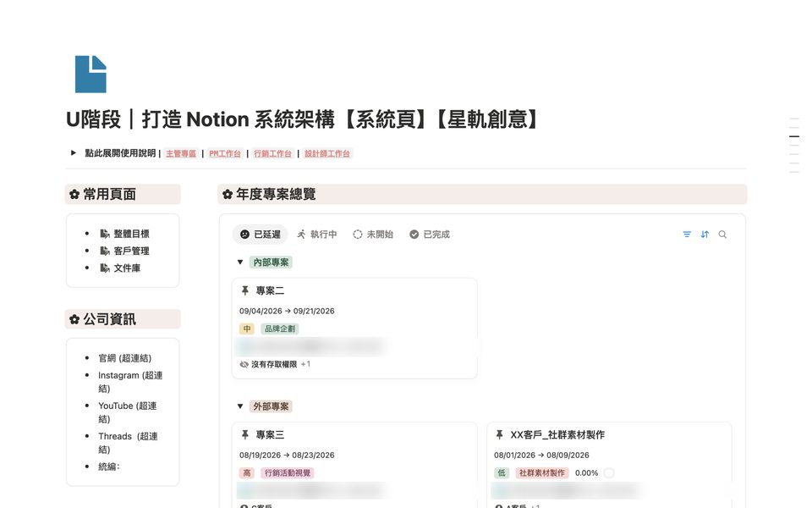Image resolution: width=812 pixels, height=508 pixels.
Task: Switch to the 未開始 view tab
Action: [373, 235]
